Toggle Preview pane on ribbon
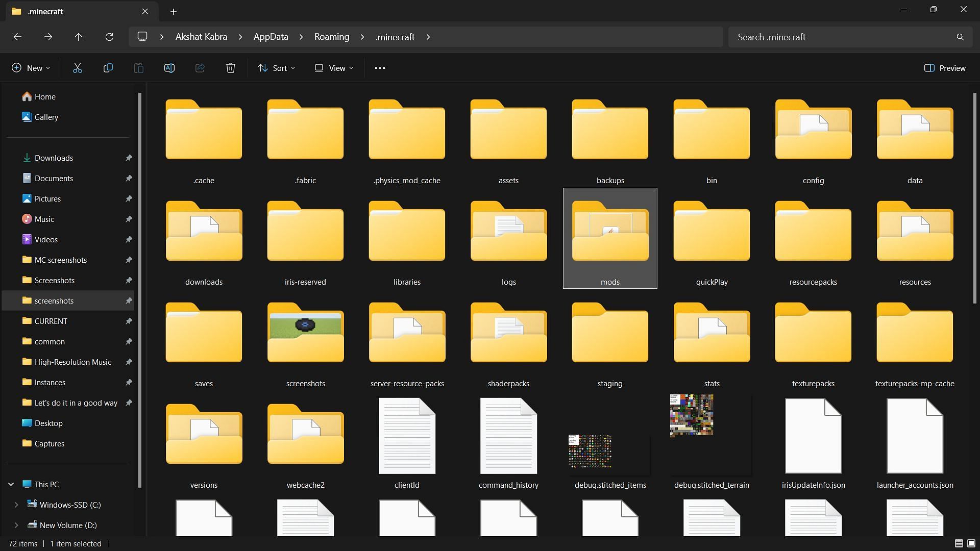The width and height of the screenshot is (980, 551). tap(946, 67)
